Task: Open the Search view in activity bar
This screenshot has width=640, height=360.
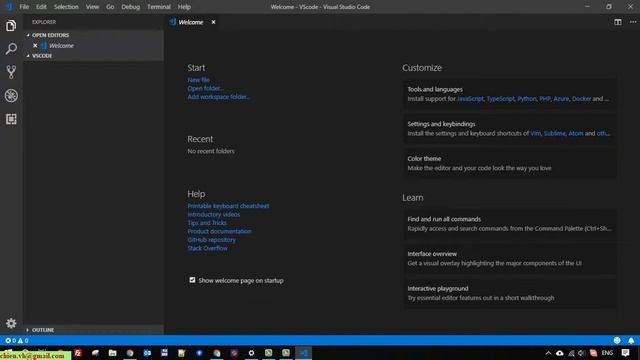Action: click(x=11, y=49)
